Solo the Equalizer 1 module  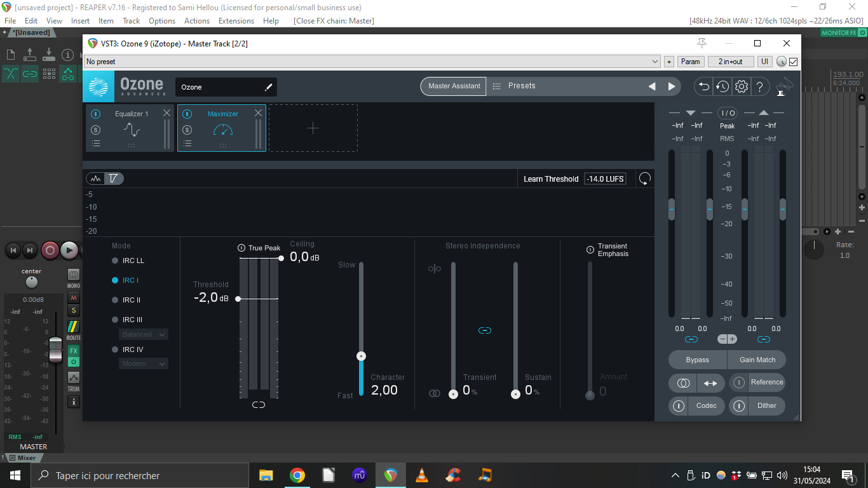96,130
